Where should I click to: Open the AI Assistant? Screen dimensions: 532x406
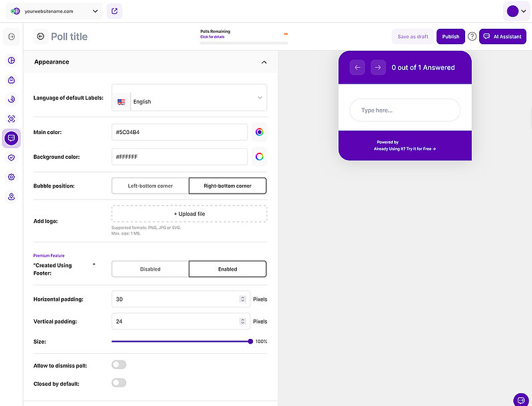(x=503, y=36)
